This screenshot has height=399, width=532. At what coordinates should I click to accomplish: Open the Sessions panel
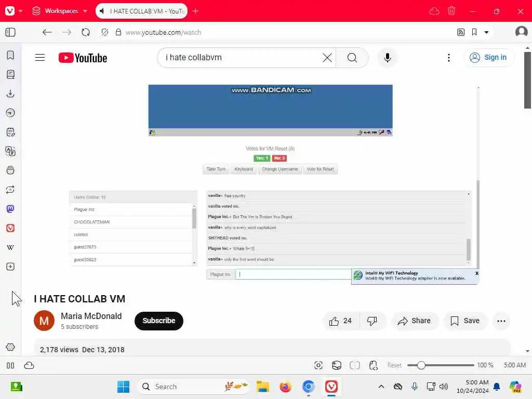(10, 190)
